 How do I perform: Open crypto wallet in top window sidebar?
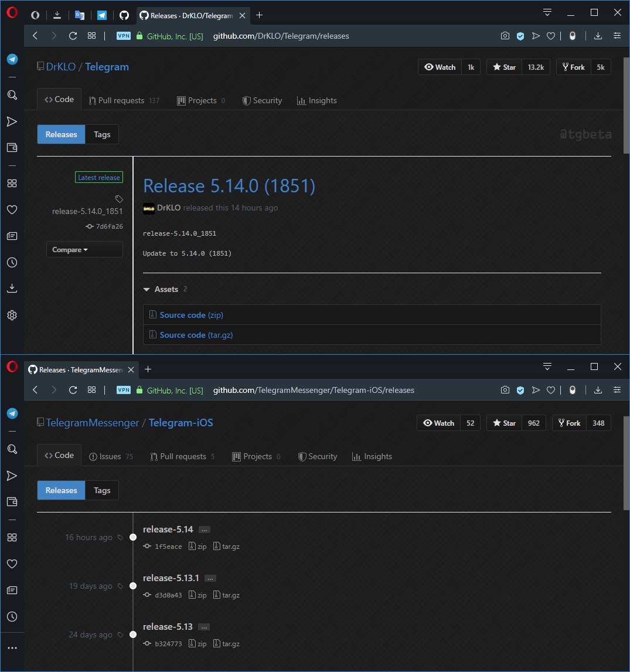tap(12, 148)
